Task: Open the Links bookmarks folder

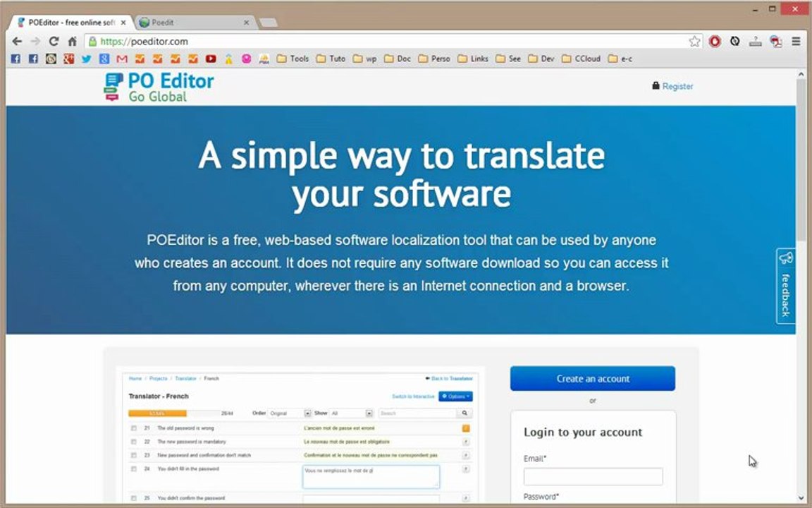Action: point(473,59)
